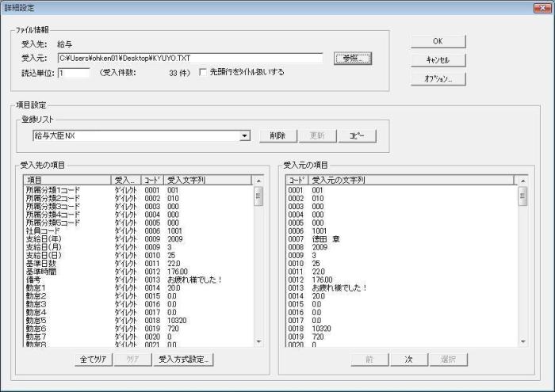Select the 備考 row in the left list

pyautogui.click(x=34, y=280)
